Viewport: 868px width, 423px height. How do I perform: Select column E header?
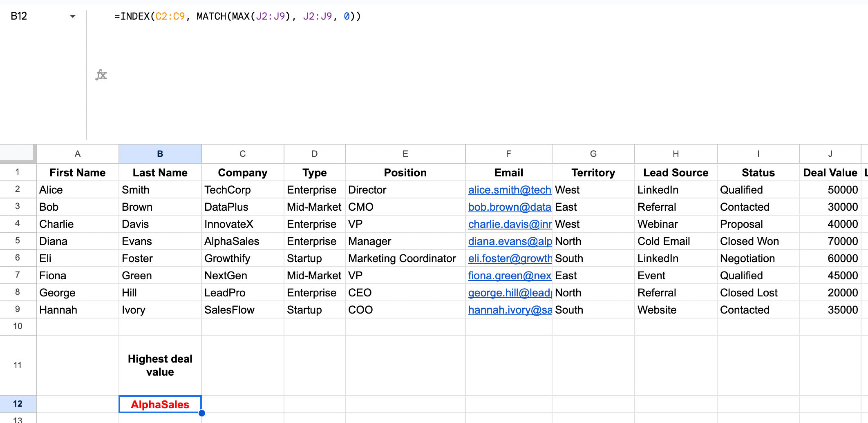(x=405, y=154)
